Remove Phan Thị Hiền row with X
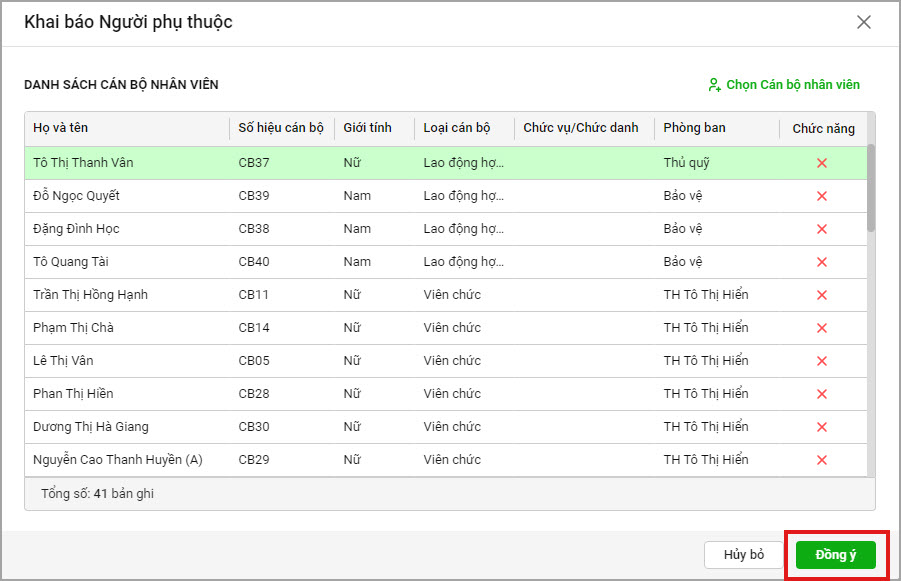 tap(822, 394)
